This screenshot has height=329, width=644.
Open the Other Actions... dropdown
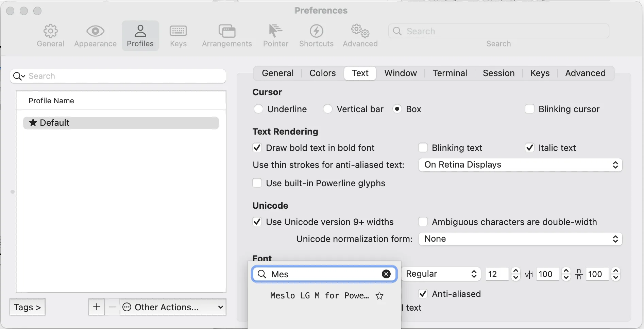173,307
